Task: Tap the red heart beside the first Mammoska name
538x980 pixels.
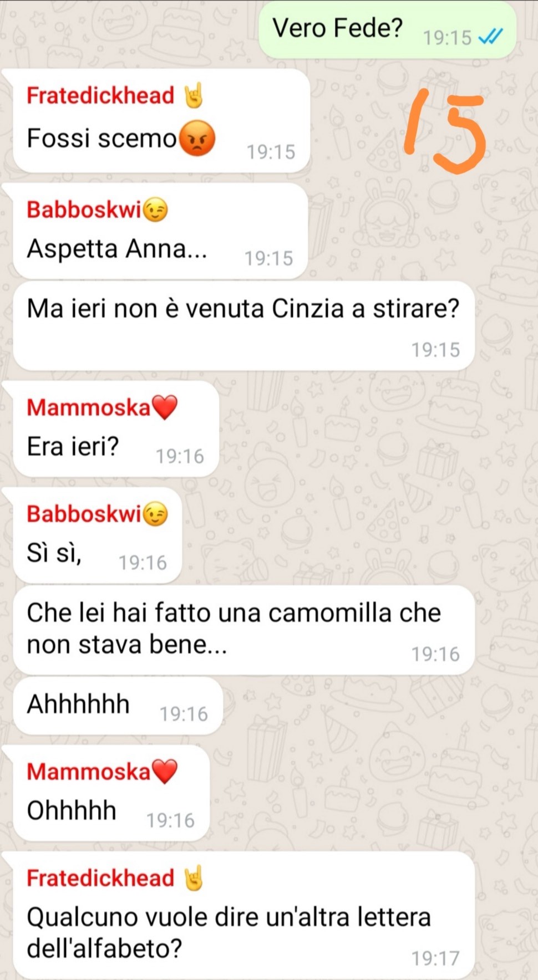Action: (164, 407)
